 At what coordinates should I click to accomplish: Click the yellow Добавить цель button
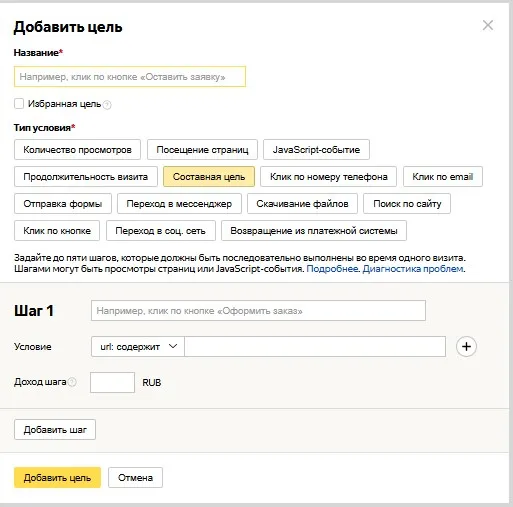57,478
